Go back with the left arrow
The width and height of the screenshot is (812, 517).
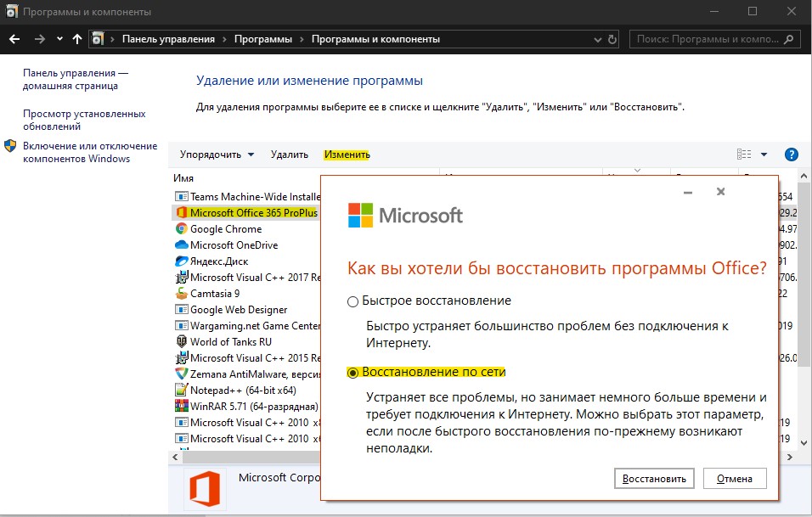point(14,39)
